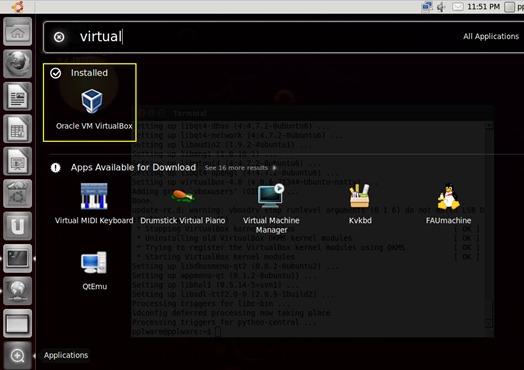Open Ubuntu Software Center launcher icon

[x=17, y=194]
